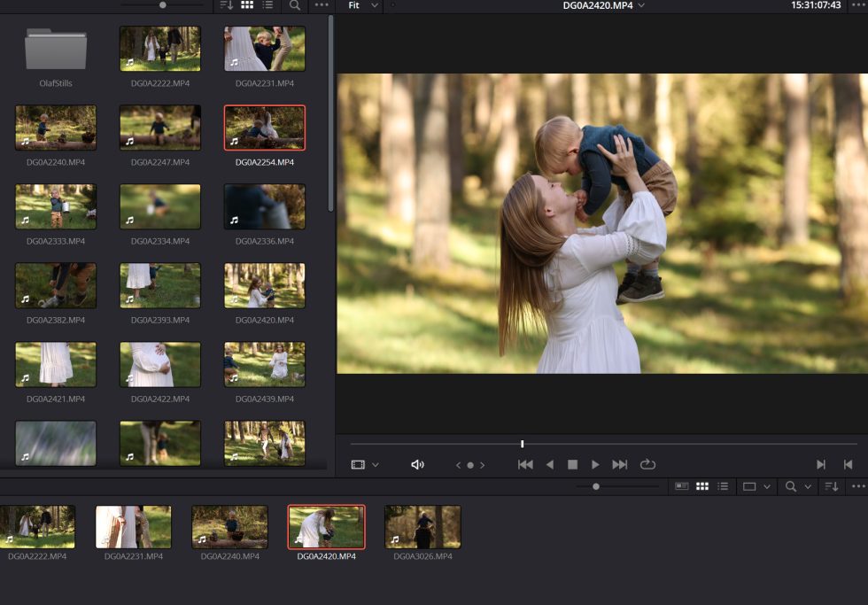Open the viewer audio volume control
Screen dimensions: 868x605
pos(416,463)
